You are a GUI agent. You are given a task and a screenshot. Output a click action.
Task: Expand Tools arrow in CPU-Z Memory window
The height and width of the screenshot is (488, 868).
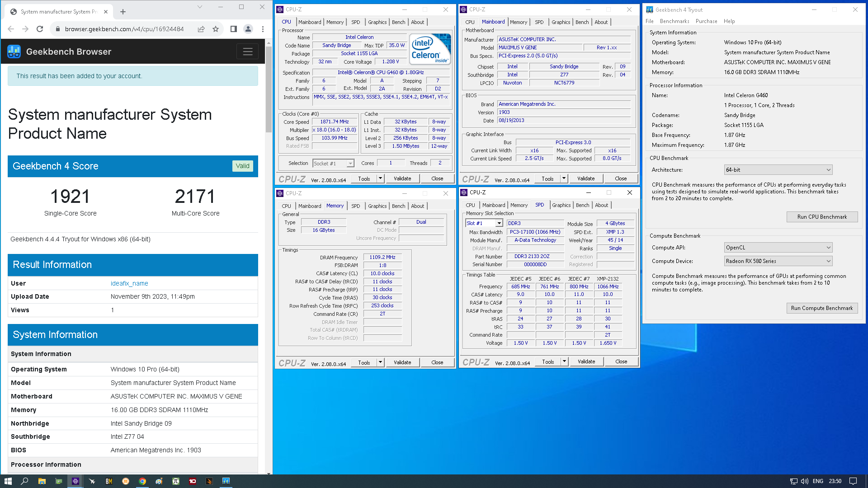coord(381,362)
